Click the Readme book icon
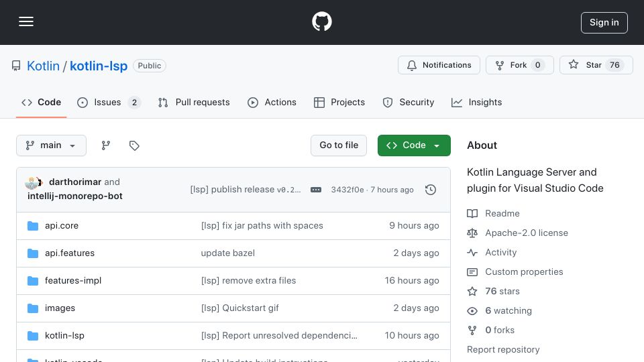The image size is (644, 362). pos(472,213)
